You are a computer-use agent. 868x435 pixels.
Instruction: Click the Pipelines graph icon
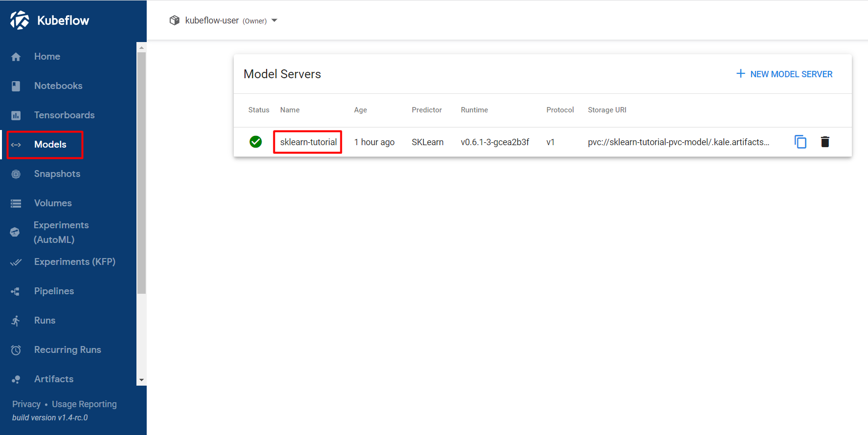pos(16,291)
